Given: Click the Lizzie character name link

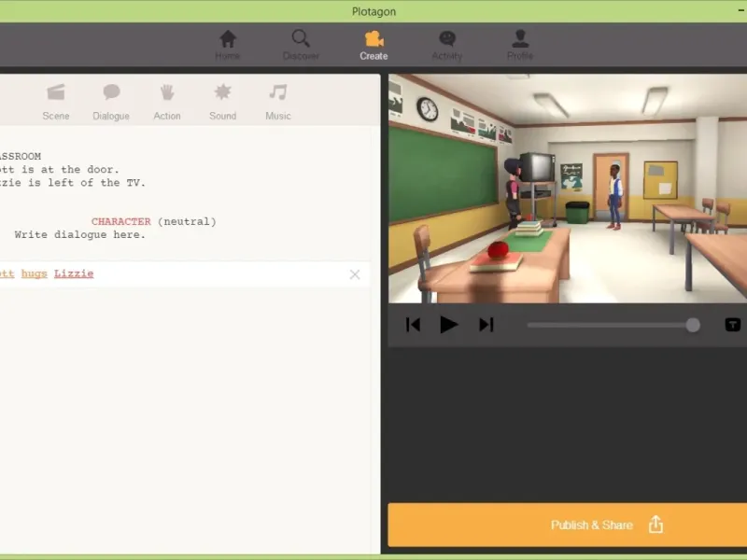Looking at the screenshot, I should 74,273.
